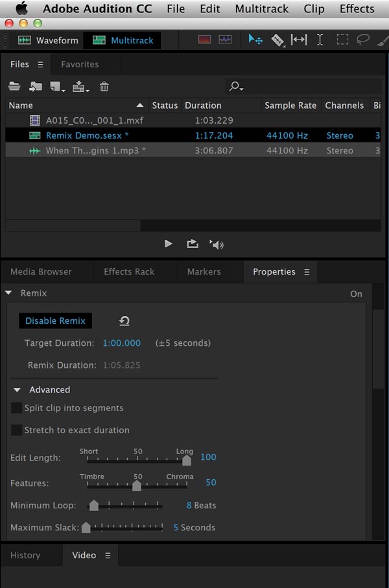Open the Video panel menu icon
The height and width of the screenshot is (588, 389).
click(x=108, y=556)
